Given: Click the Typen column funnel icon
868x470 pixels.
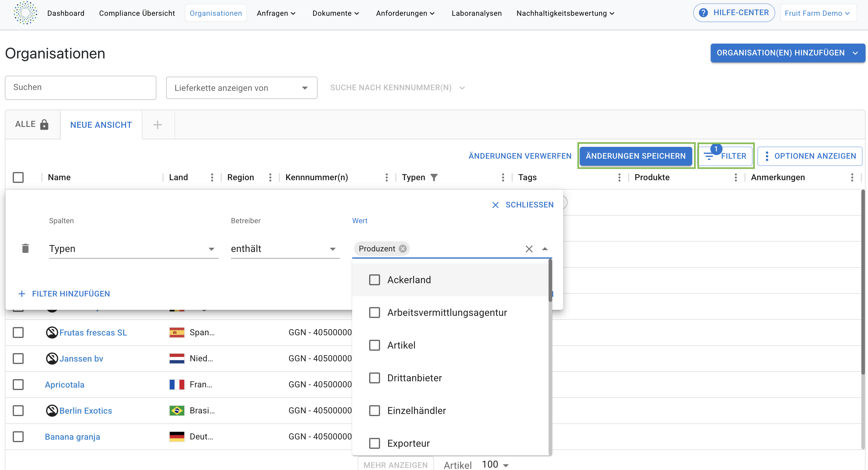Looking at the screenshot, I should [x=434, y=177].
